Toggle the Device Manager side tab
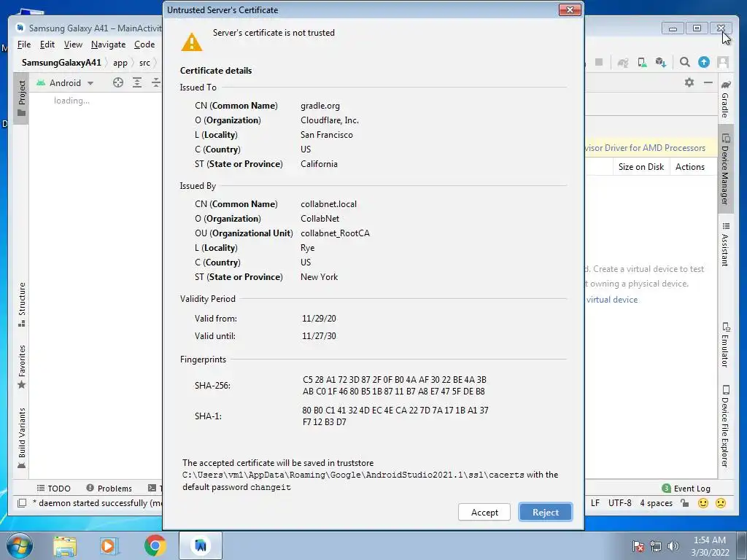747x560 pixels. [725, 169]
